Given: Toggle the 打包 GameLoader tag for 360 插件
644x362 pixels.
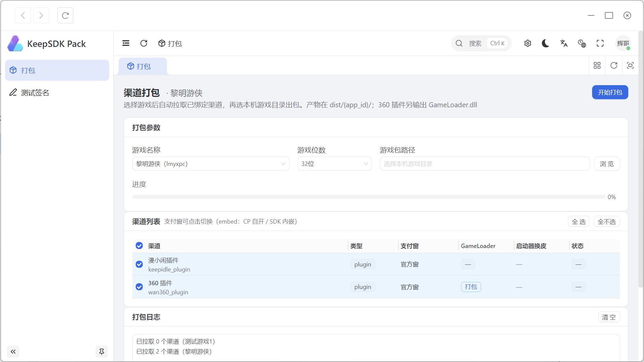Looking at the screenshot, I should (471, 287).
